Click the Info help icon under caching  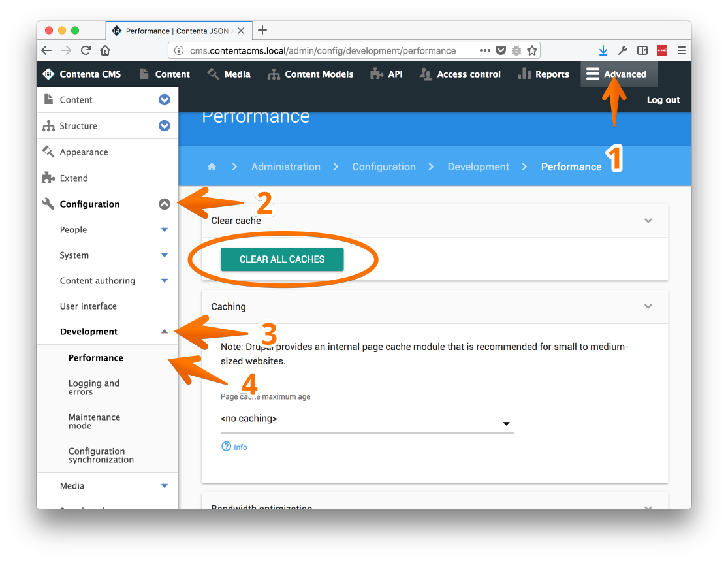[226, 446]
